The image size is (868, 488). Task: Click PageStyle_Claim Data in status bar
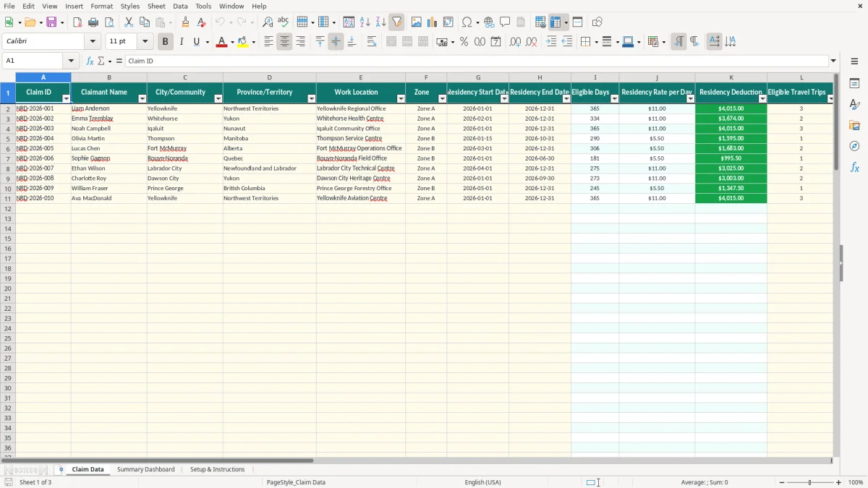pos(296,482)
